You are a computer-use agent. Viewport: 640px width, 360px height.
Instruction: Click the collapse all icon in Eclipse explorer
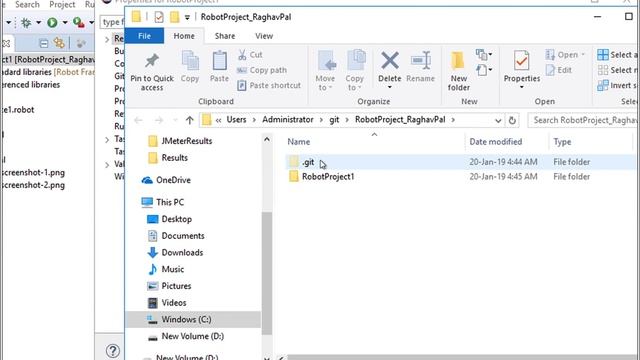44,43
